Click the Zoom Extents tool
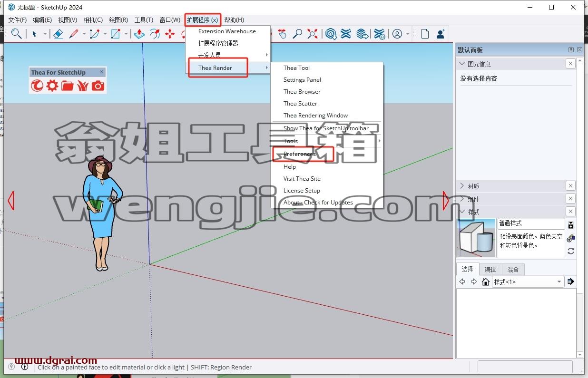This screenshot has height=378, width=588. [313, 34]
